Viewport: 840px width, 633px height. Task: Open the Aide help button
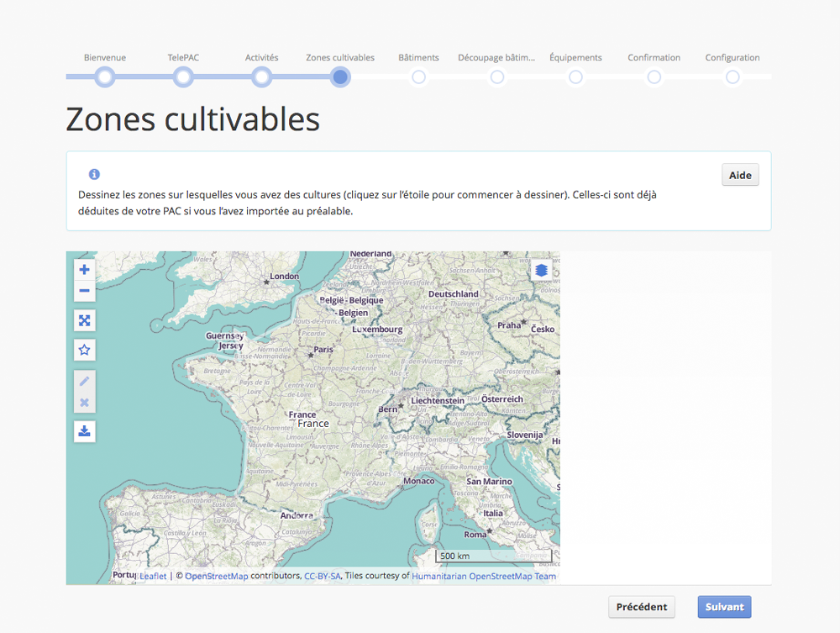pos(740,175)
